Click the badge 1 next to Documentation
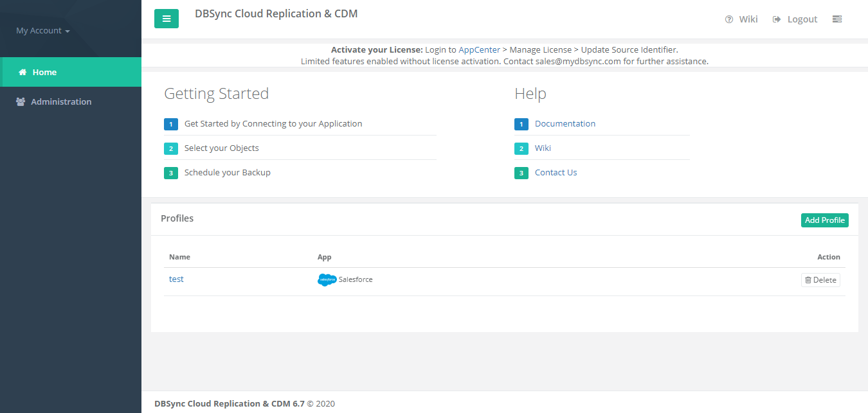Screen dimensions: 868x413 (521, 124)
